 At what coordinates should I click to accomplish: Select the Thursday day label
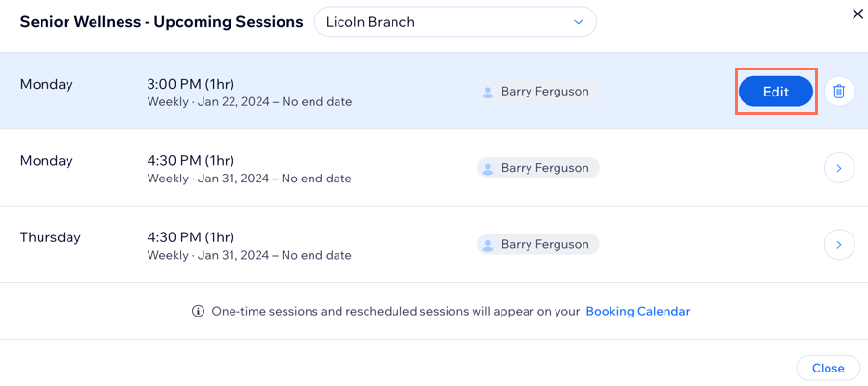pos(50,237)
